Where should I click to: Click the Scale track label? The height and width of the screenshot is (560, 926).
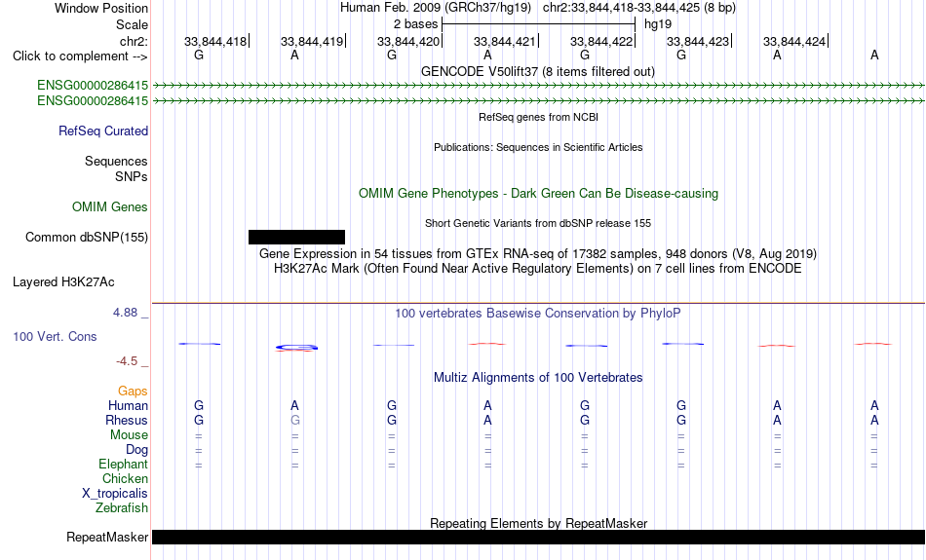click(133, 24)
